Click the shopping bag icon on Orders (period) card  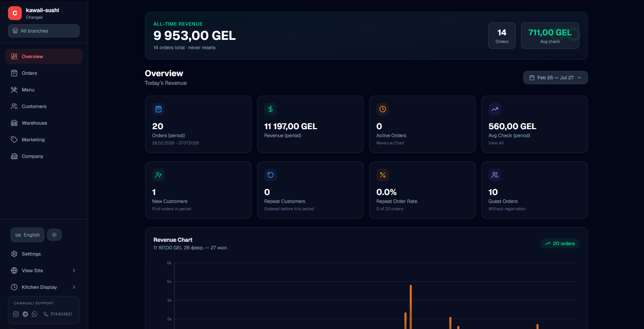click(158, 109)
